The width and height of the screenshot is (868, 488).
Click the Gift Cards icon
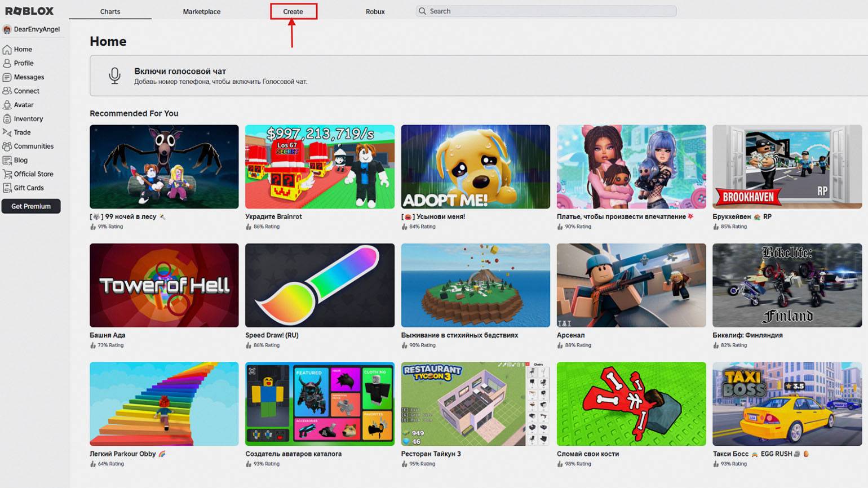pyautogui.click(x=7, y=188)
